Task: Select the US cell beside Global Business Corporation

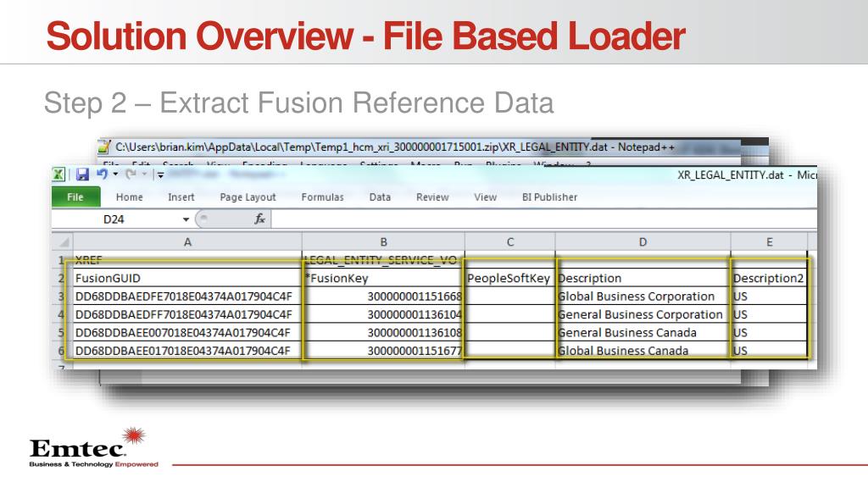Action: click(770, 297)
